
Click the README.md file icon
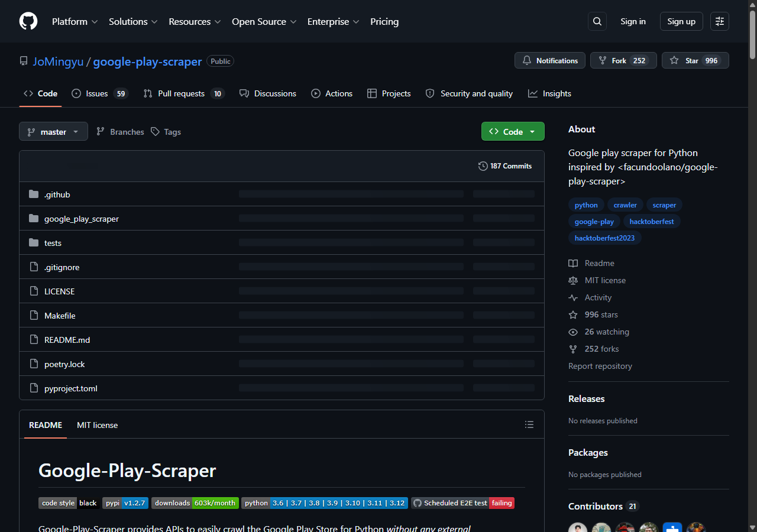34,340
